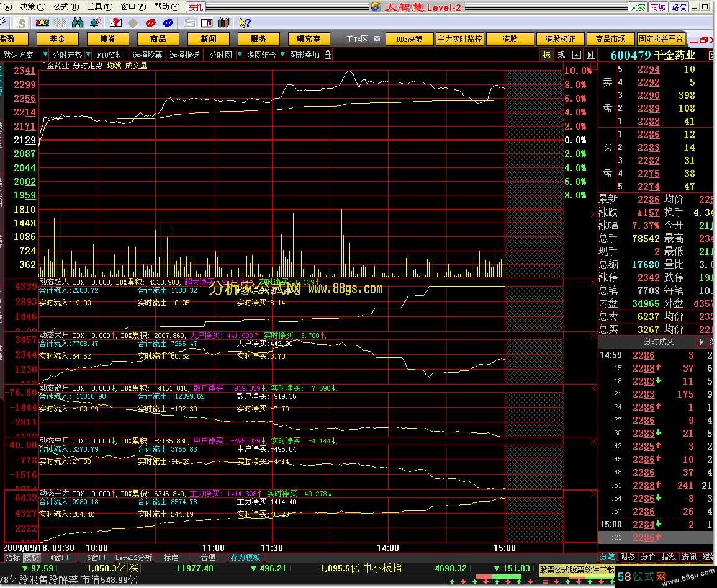The height and width of the screenshot is (588, 717).
Task: Toggle the 委托 button in title bar
Action: (x=196, y=7)
